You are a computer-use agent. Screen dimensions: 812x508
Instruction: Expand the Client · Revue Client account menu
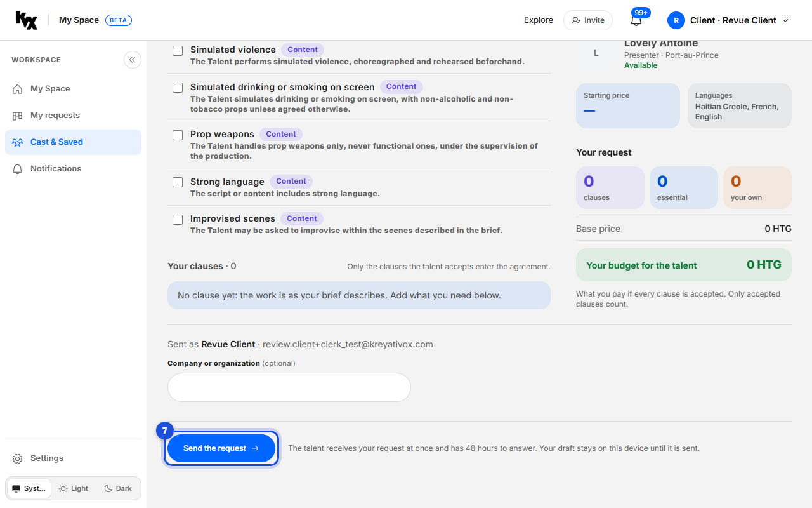[728, 20]
